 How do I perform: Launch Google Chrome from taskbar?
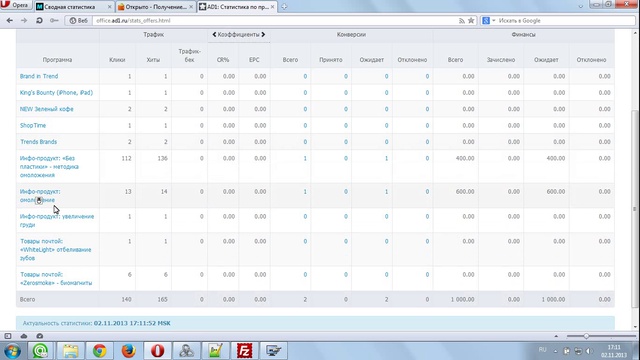99,351
